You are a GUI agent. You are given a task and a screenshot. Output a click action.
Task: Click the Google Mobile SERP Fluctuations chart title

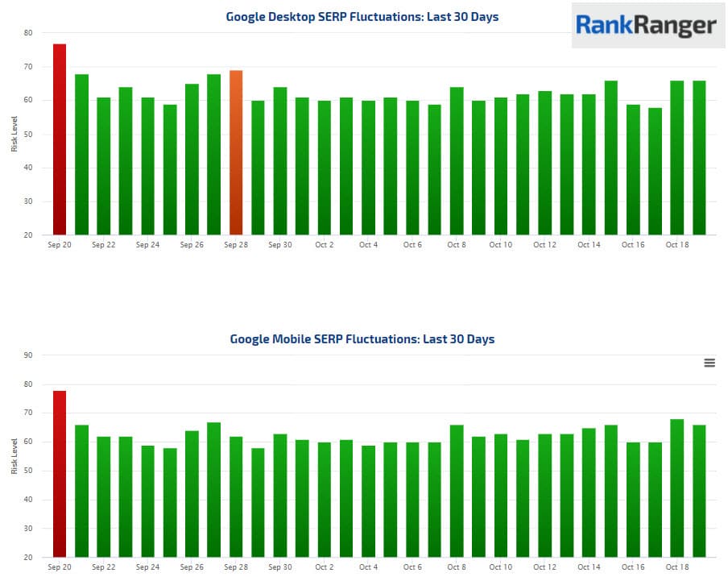(362, 339)
